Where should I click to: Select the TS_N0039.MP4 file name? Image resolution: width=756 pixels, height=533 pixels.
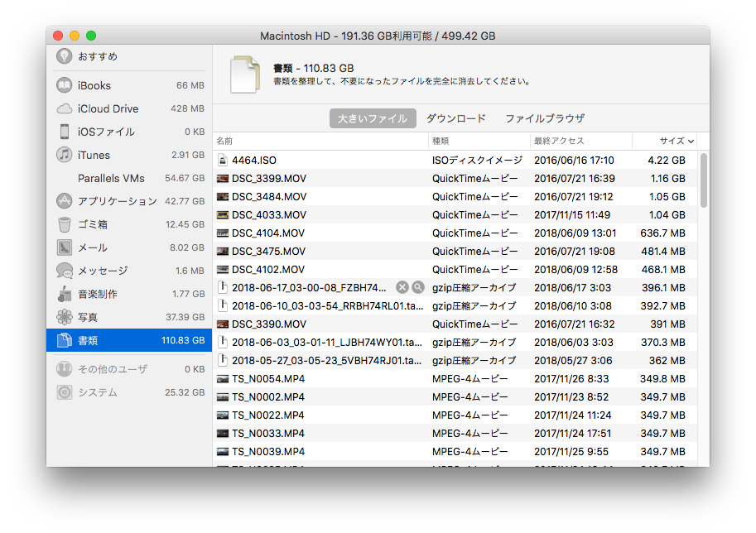[268, 452]
